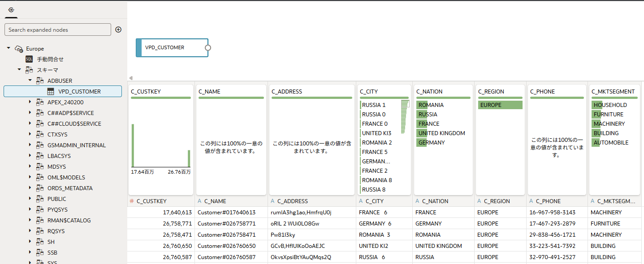The image size is (644, 264).
Task: Click the スキーマ schema icon
Action: (x=29, y=70)
